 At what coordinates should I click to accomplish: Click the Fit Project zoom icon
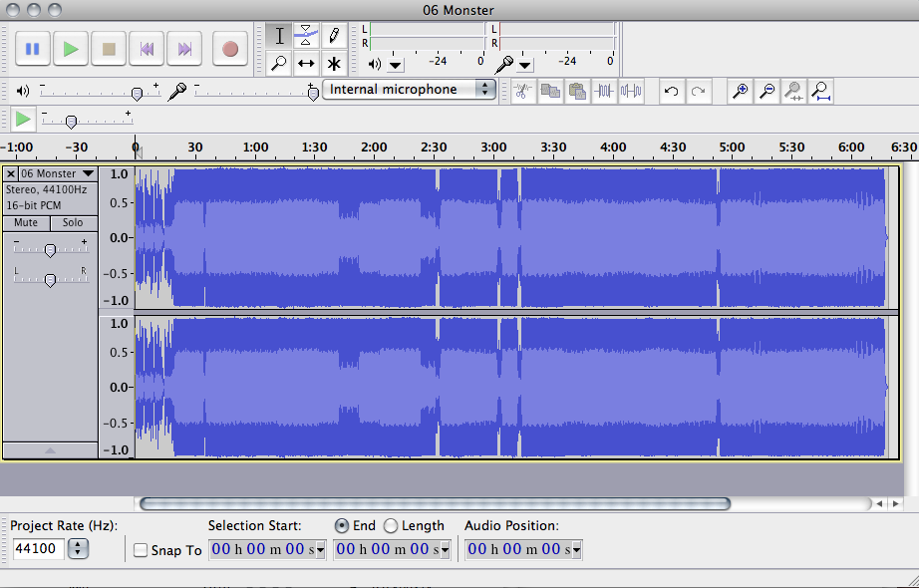821,91
